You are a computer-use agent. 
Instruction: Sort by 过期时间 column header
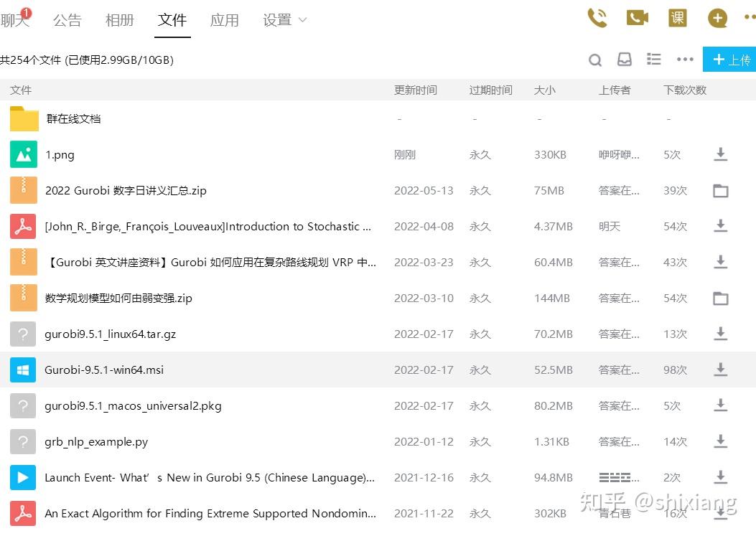[491, 90]
